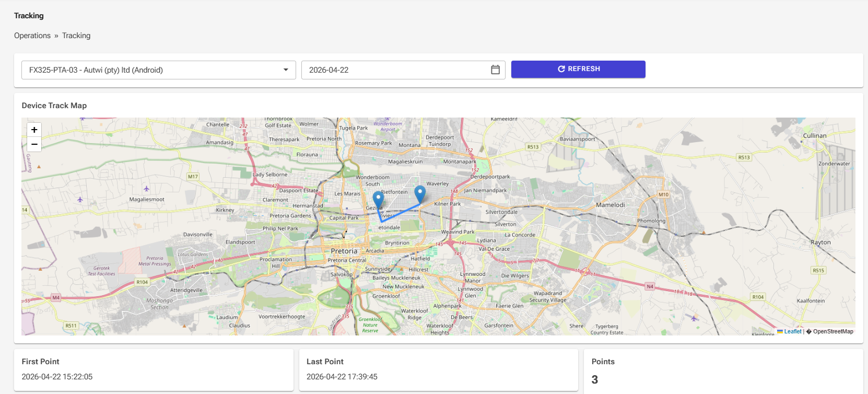Go to Operations breadcrumb
868x394 pixels.
tap(32, 36)
